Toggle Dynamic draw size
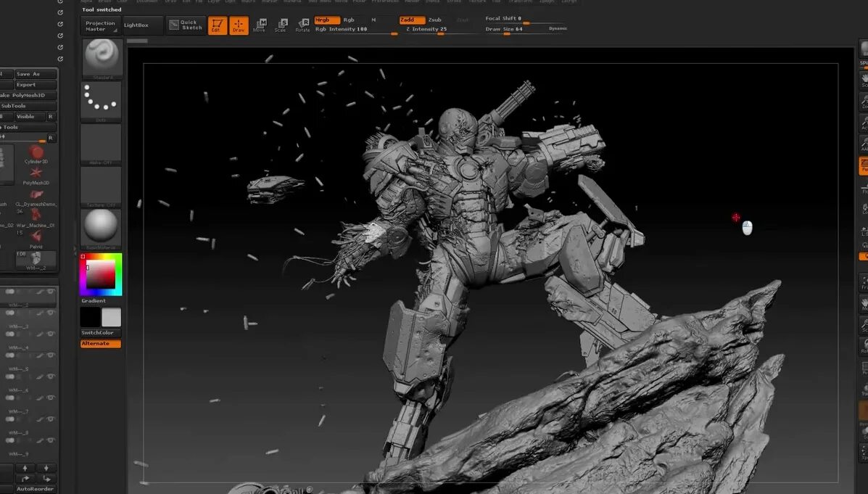 tap(558, 28)
